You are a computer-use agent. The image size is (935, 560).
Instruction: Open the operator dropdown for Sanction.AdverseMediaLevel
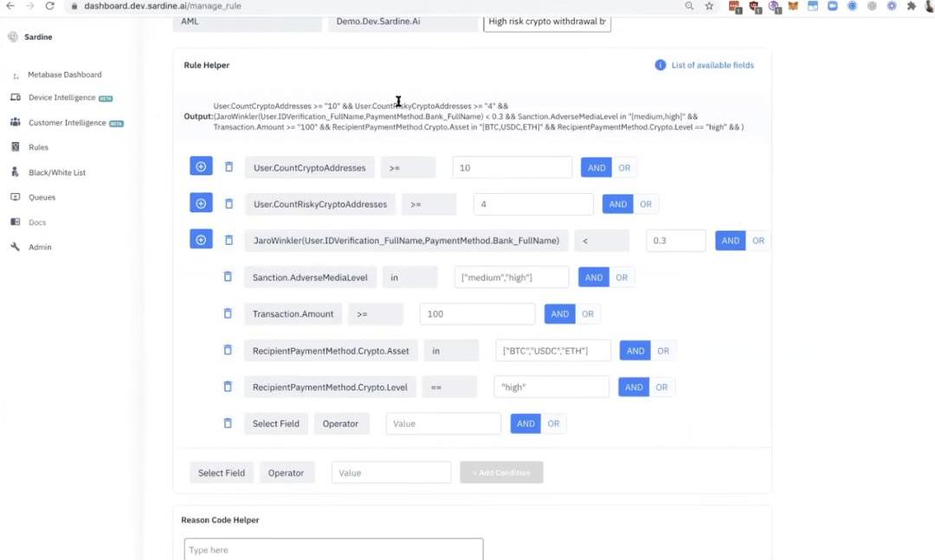click(409, 278)
